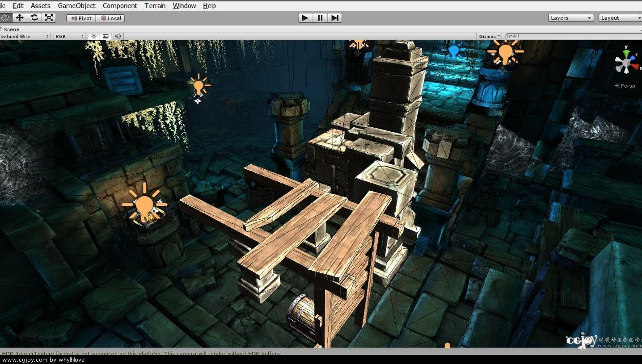
Task: Select the Scale transform tool
Action: (x=49, y=18)
